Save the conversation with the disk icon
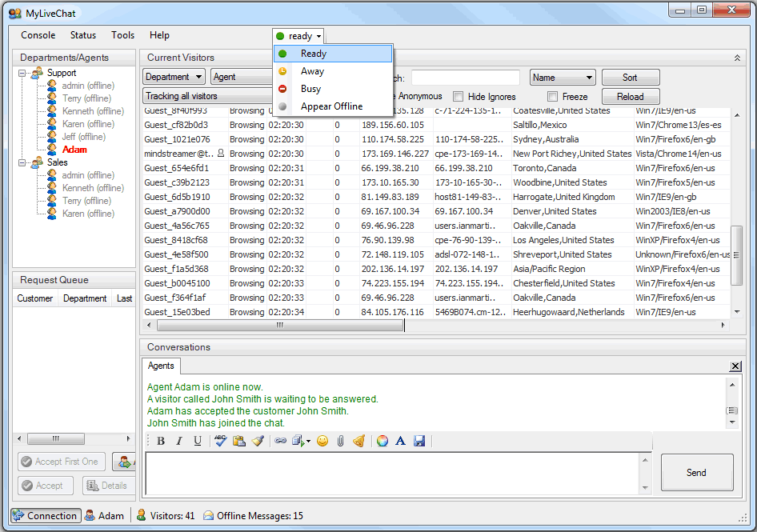This screenshot has height=532, width=757. coord(419,441)
